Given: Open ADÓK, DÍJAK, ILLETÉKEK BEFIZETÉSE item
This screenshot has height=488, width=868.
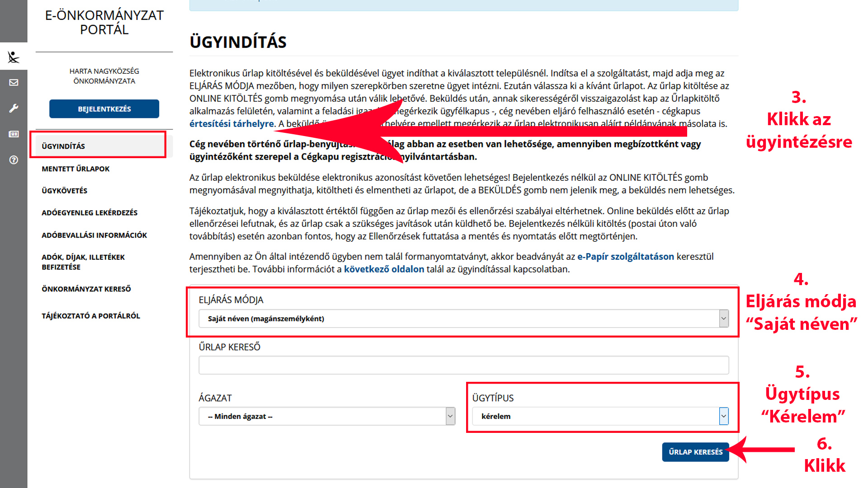Looking at the screenshot, I should [83, 262].
